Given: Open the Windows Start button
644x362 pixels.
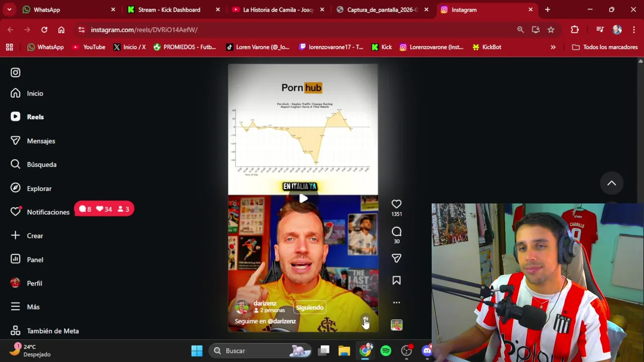Looking at the screenshot, I should [x=197, y=351].
